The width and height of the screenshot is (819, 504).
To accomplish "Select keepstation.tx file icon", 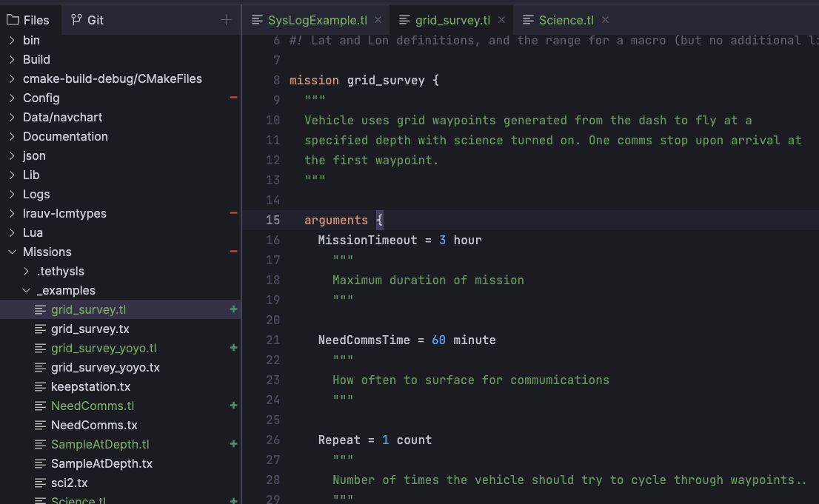I will pyautogui.click(x=40, y=386).
